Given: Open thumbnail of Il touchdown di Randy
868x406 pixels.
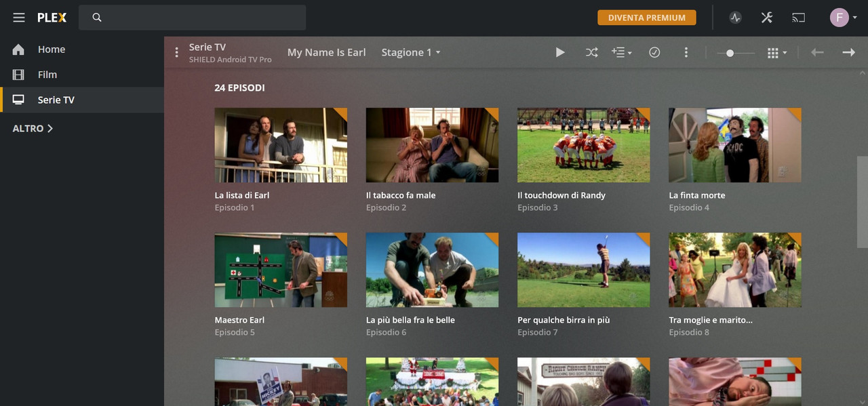Looking at the screenshot, I should pyautogui.click(x=584, y=145).
